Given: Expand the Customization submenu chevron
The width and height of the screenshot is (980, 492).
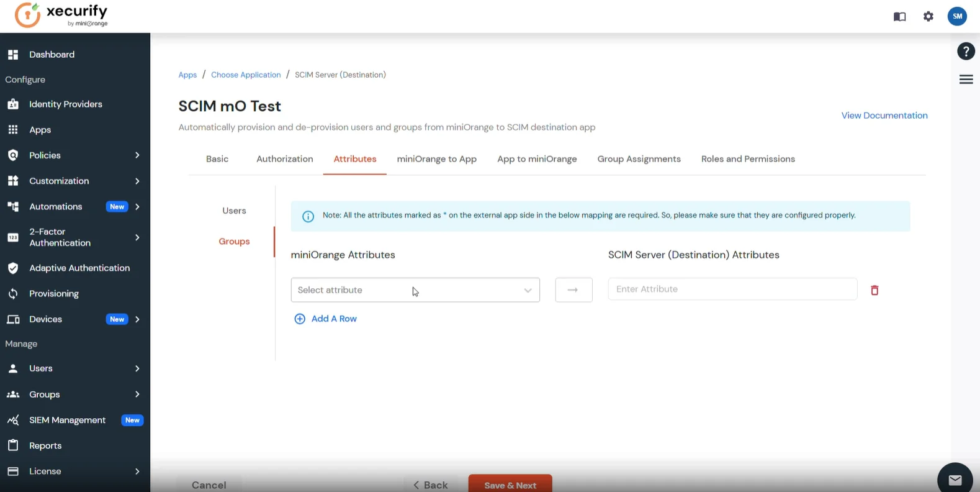Looking at the screenshot, I should [x=137, y=181].
